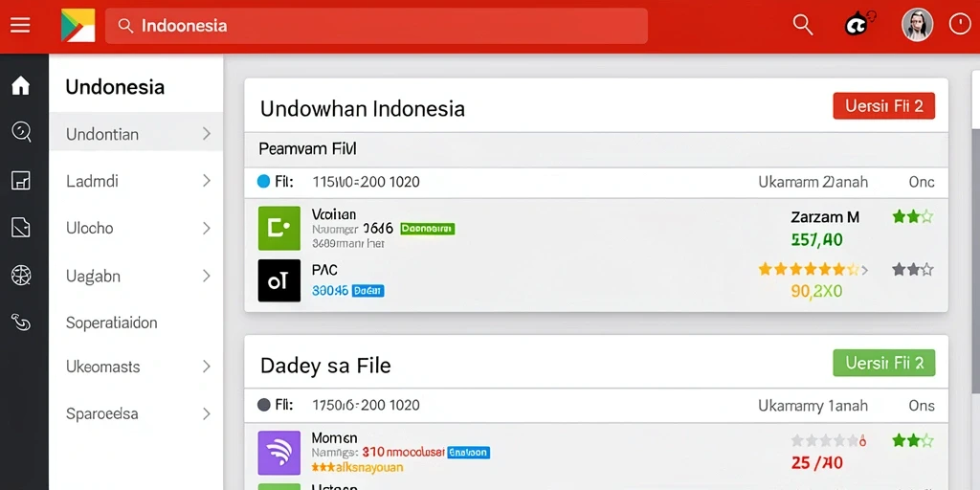Select the blue radio dot beside 11510=200 1020
980x490 pixels.
pos(264,182)
